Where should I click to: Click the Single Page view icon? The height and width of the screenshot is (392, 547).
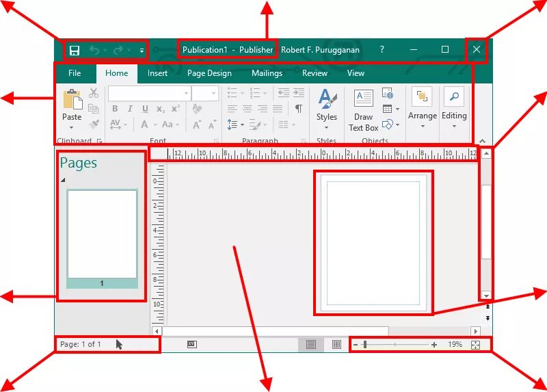coord(311,345)
